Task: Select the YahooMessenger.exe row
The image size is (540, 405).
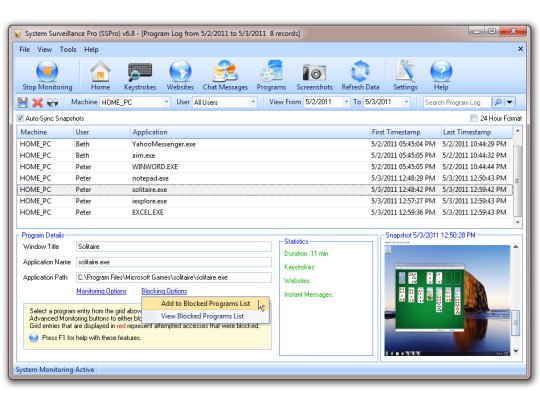Action: (x=264, y=144)
